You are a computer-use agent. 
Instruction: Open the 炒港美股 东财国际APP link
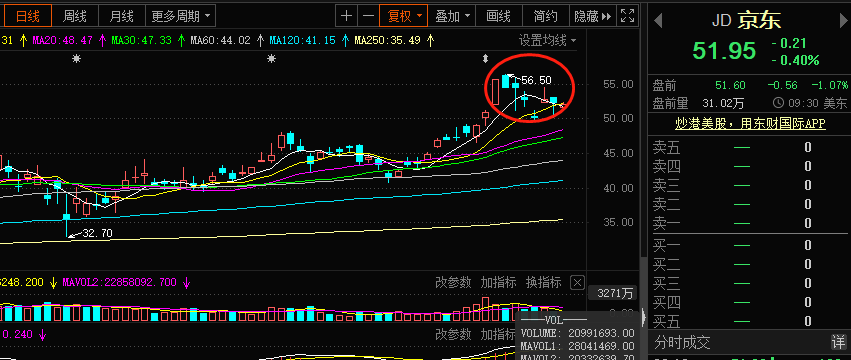pyautogui.click(x=750, y=124)
